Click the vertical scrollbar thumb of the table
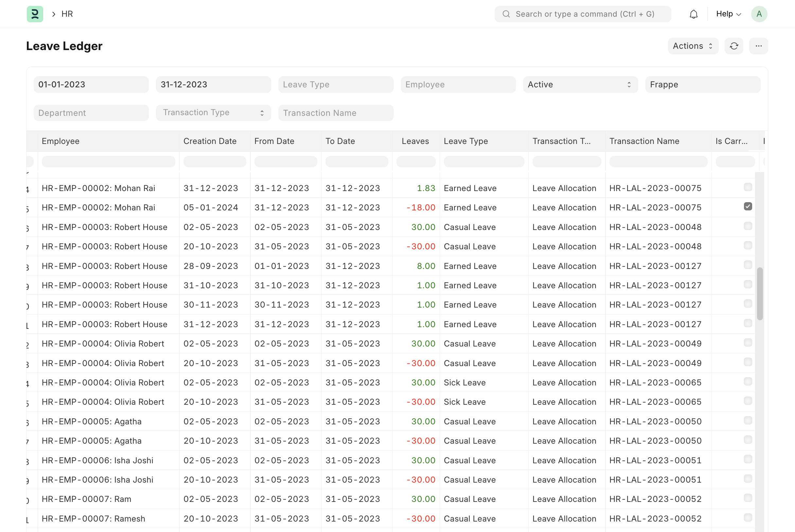 pos(760,294)
